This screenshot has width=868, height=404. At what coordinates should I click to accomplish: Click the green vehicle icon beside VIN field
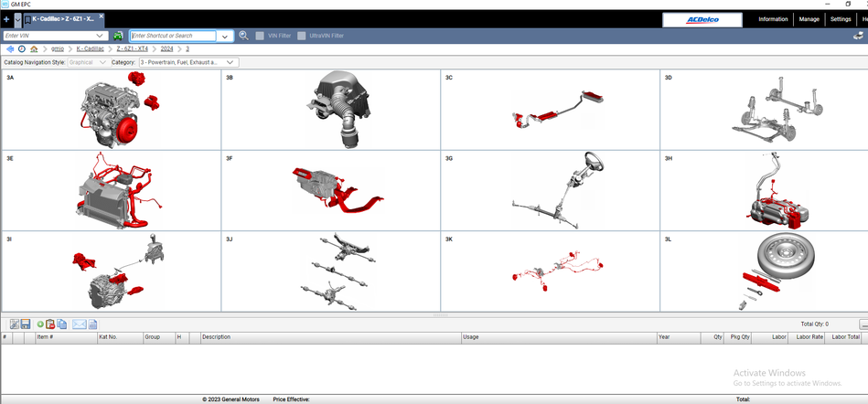pyautogui.click(x=118, y=36)
